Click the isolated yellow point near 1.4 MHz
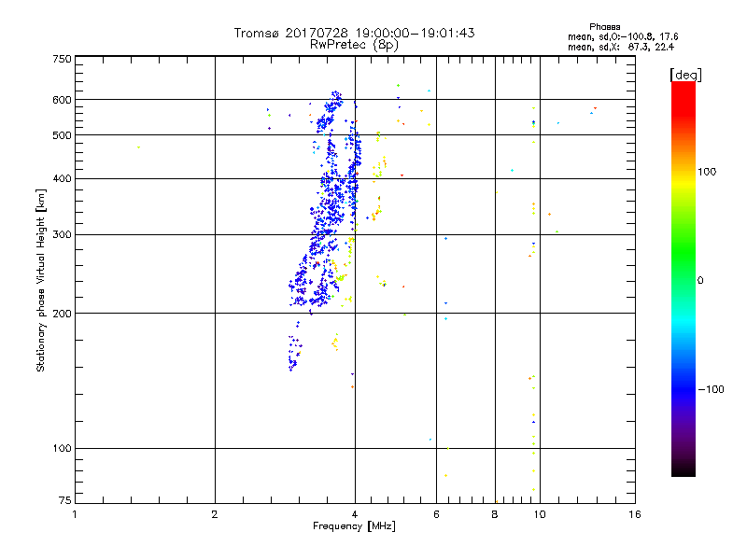Screen dimensions: 747x560 point(138,147)
